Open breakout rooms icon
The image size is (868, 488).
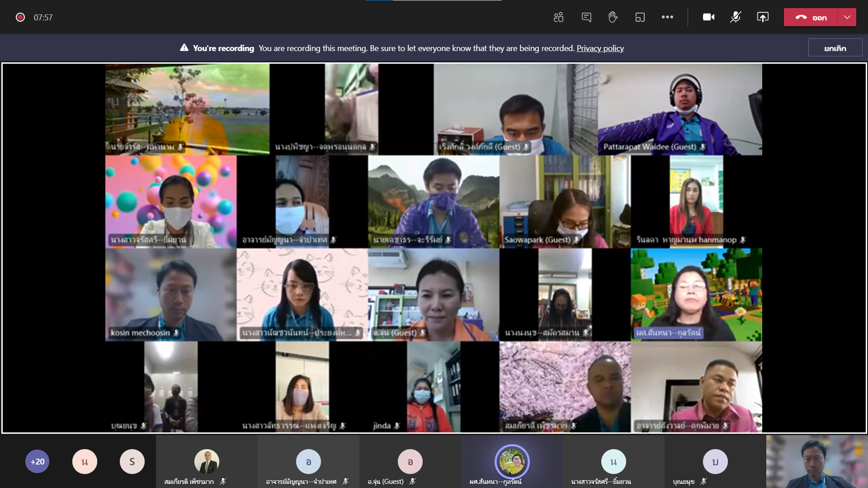tap(640, 17)
